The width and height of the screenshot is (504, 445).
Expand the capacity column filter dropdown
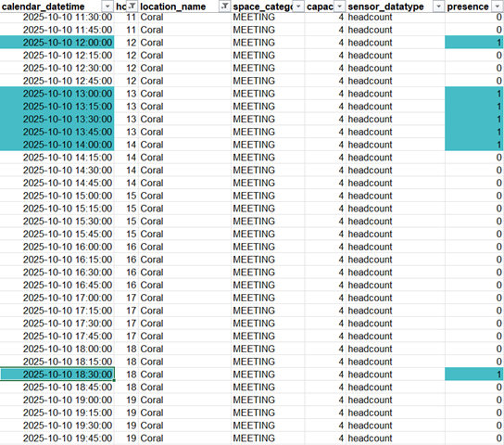click(340, 6)
